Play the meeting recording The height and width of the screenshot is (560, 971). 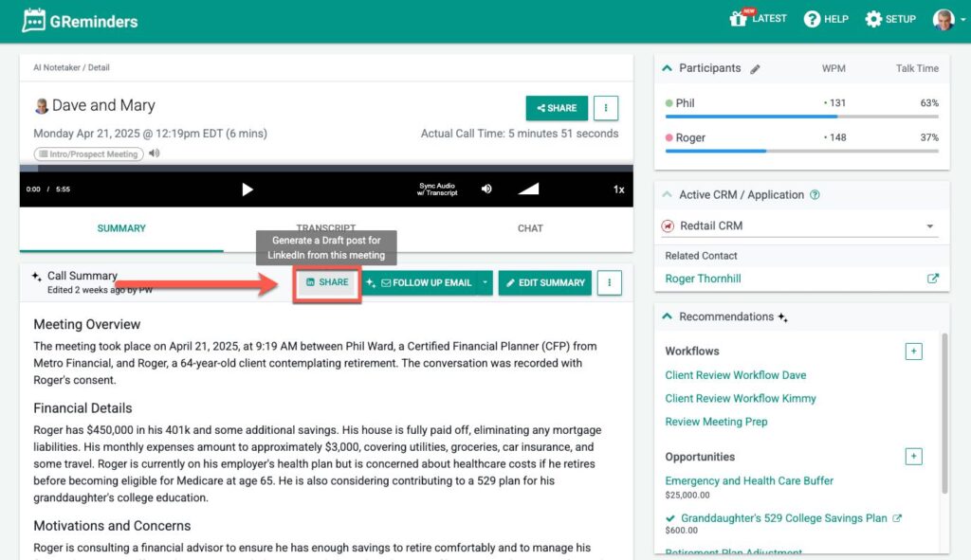pos(247,190)
